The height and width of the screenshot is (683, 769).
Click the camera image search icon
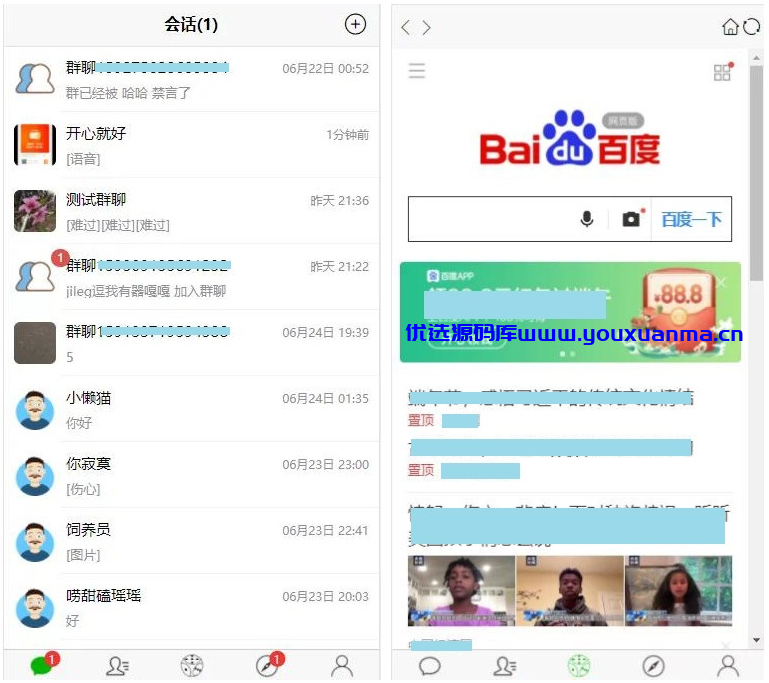click(x=632, y=219)
